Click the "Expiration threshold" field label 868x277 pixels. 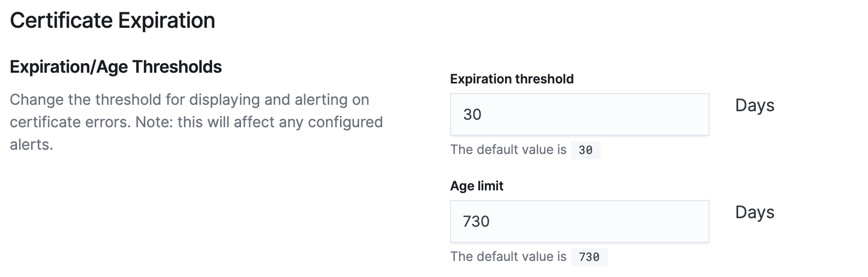click(511, 79)
